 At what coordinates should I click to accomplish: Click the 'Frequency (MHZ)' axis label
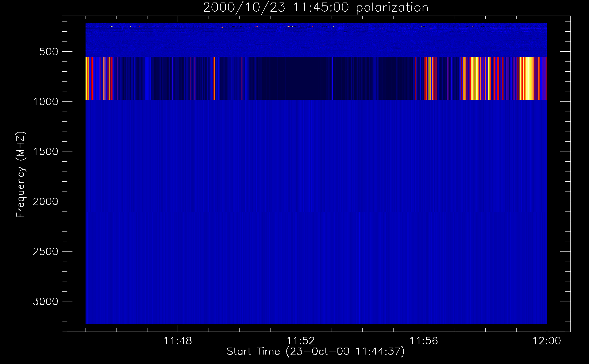[x=21, y=174]
